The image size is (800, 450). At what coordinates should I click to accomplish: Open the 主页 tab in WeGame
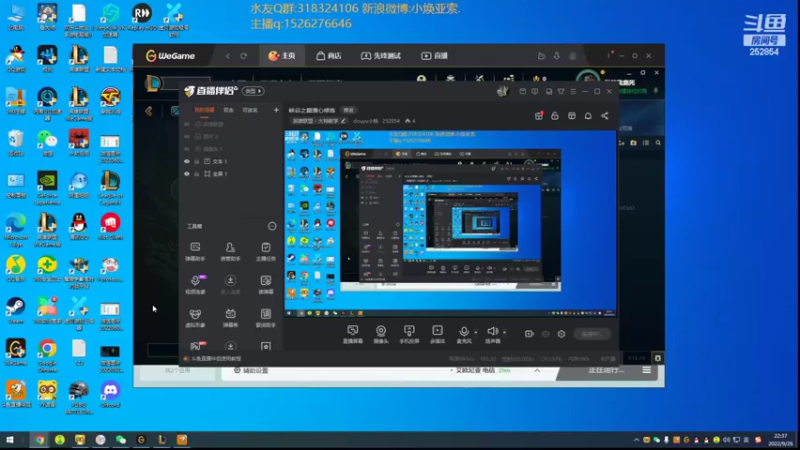pos(282,56)
